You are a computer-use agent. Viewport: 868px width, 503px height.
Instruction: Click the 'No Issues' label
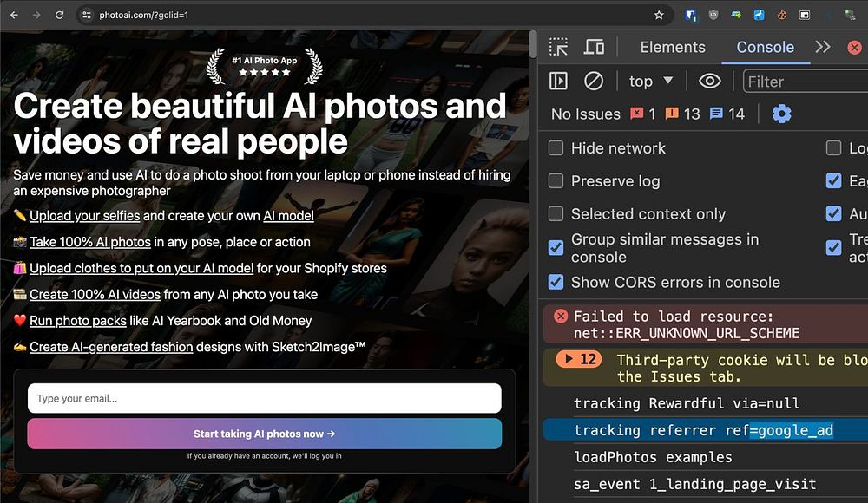pyautogui.click(x=586, y=114)
